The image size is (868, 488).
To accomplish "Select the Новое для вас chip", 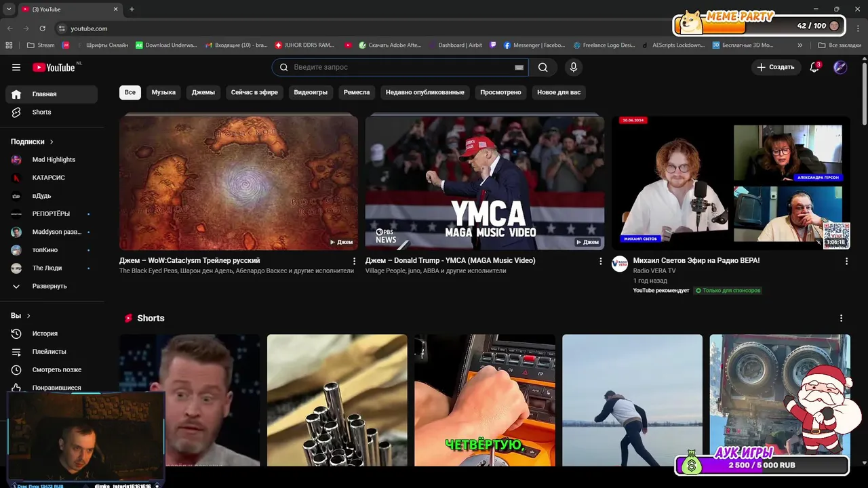I will pos(559,92).
